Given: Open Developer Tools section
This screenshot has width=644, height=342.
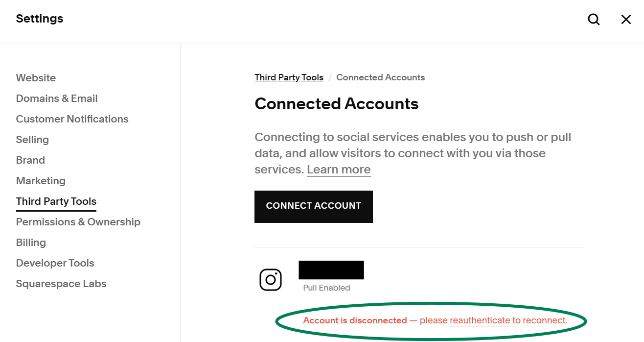Looking at the screenshot, I should pos(55,263).
